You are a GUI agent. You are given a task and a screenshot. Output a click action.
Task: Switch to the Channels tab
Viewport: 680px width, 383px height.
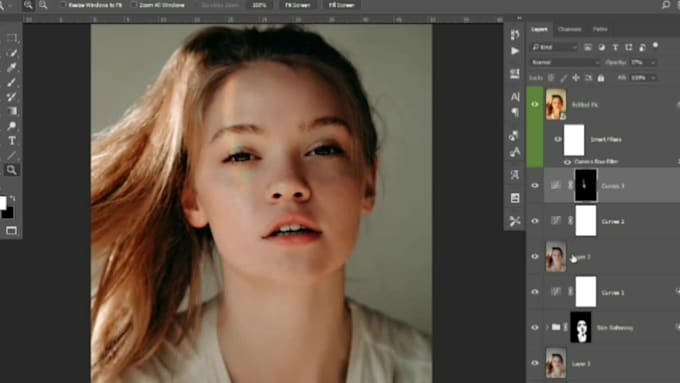(x=570, y=29)
